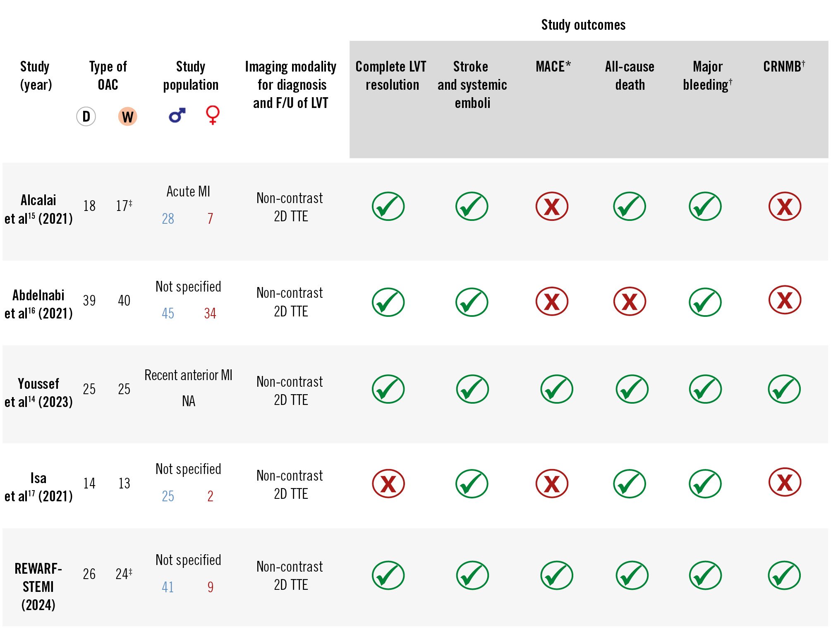Click the Study outcomes heading
This screenshot has height=644, width=831.
583,25
